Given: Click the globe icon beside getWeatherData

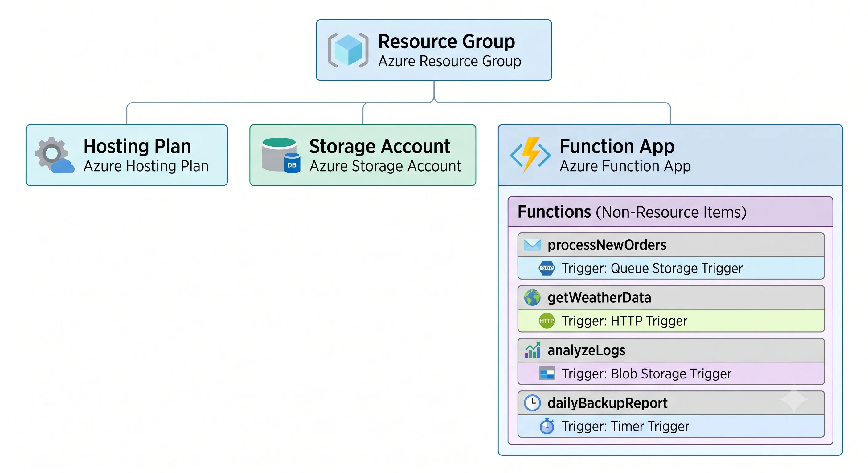Looking at the screenshot, I should 532,297.
